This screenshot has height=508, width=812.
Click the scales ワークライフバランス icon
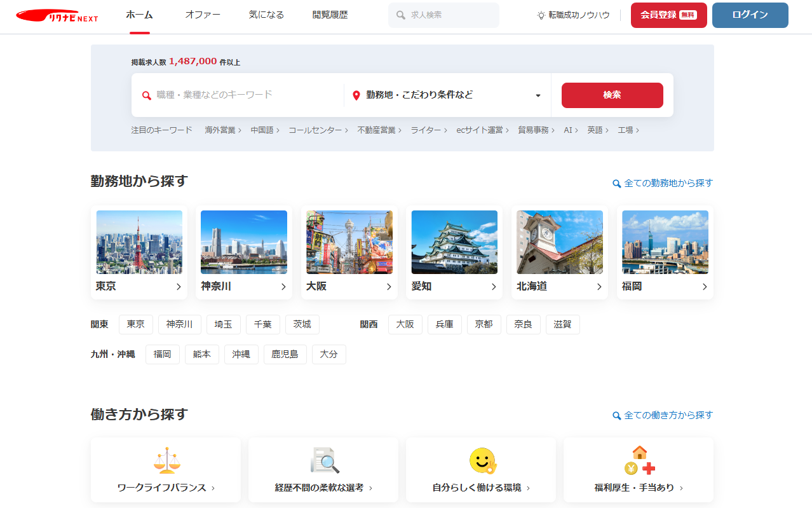[x=166, y=460]
